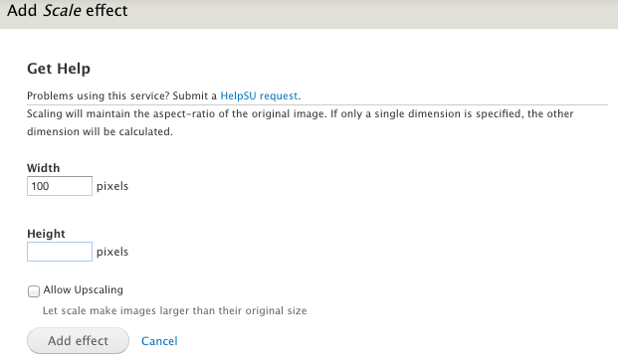Click the divider line under the HelpSU sentence

[x=317, y=105]
